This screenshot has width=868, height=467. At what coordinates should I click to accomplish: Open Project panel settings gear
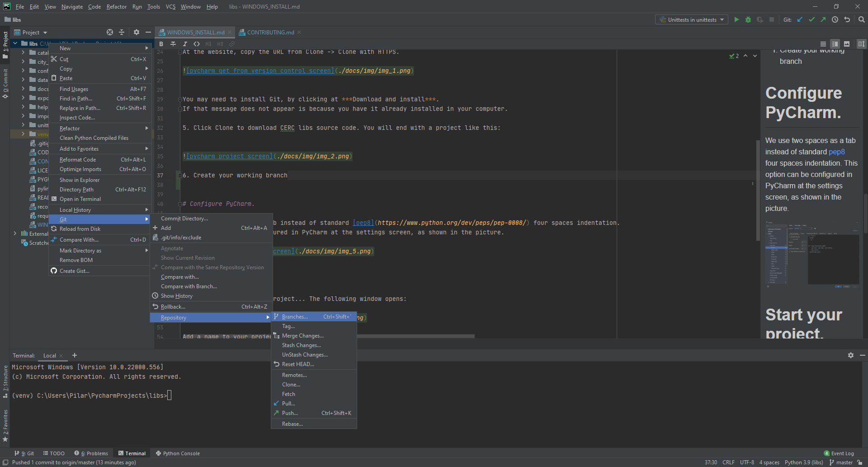(x=137, y=32)
